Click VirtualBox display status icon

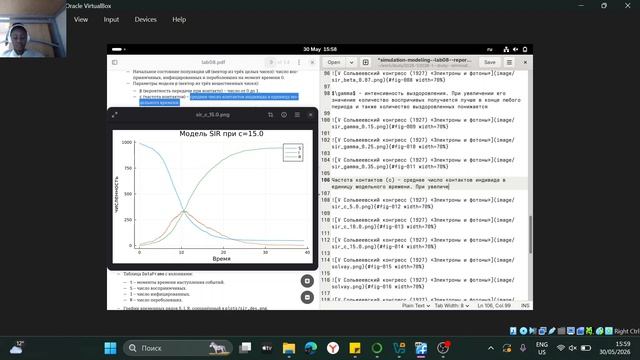(571, 331)
